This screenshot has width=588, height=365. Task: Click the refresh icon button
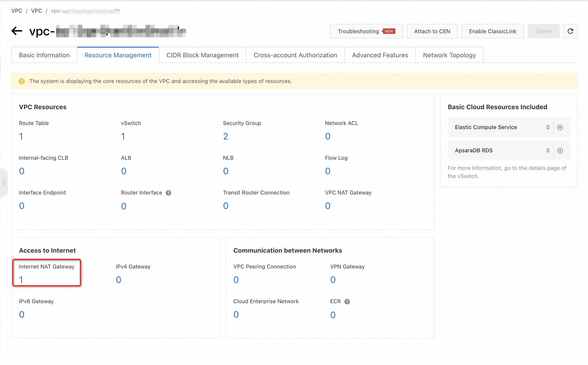(x=570, y=31)
